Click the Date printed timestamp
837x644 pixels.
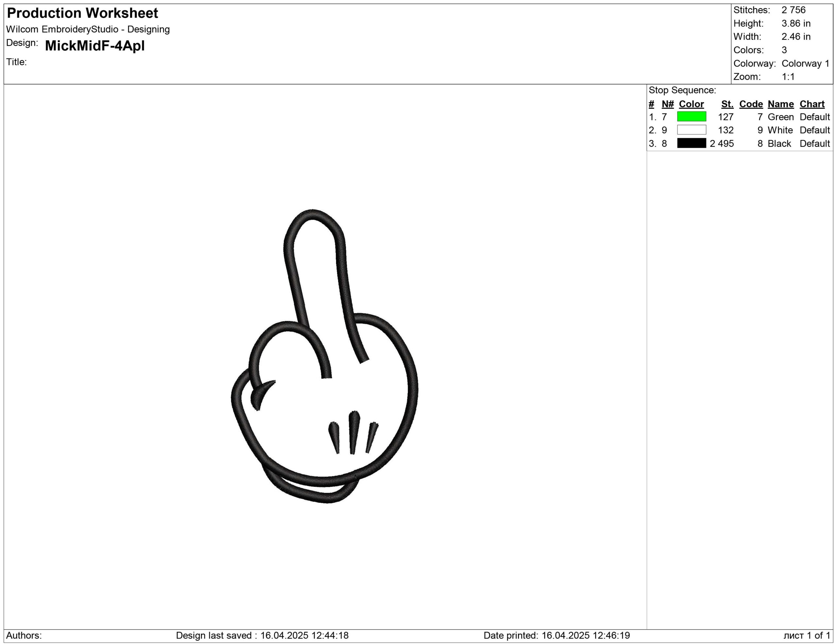556,636
